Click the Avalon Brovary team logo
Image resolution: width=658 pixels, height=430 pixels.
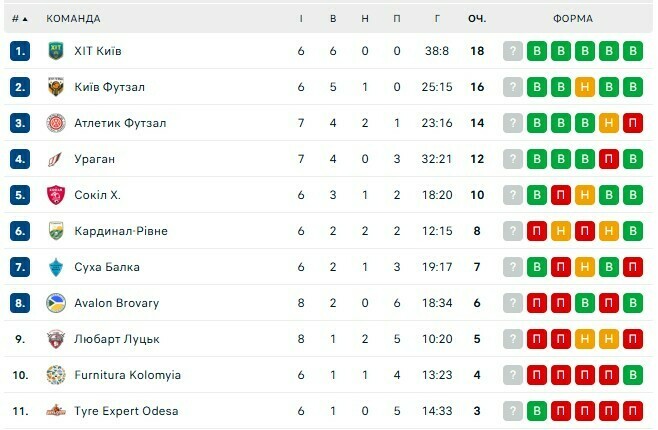coord(55,303)
